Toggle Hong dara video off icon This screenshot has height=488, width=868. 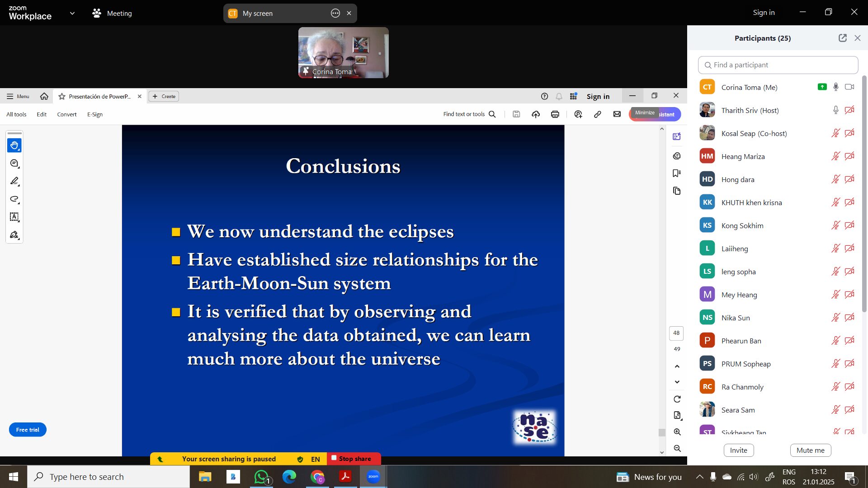(850, 179)
